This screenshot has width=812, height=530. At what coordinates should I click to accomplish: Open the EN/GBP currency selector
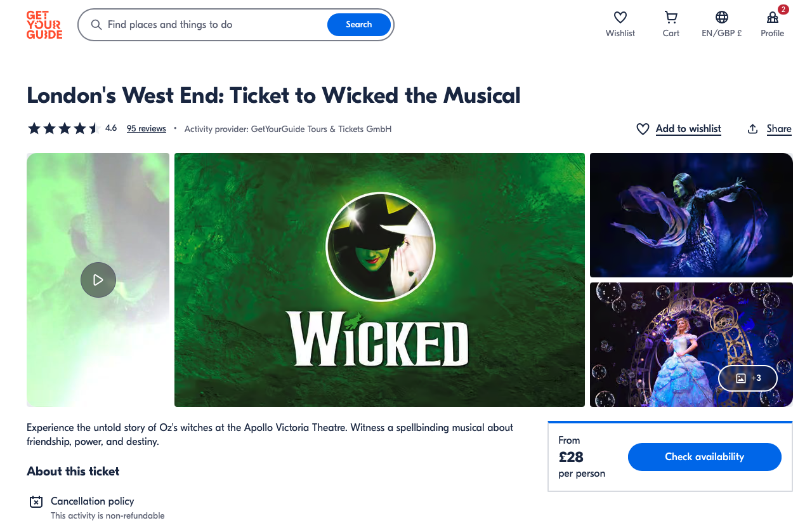(x=721, y=25)
